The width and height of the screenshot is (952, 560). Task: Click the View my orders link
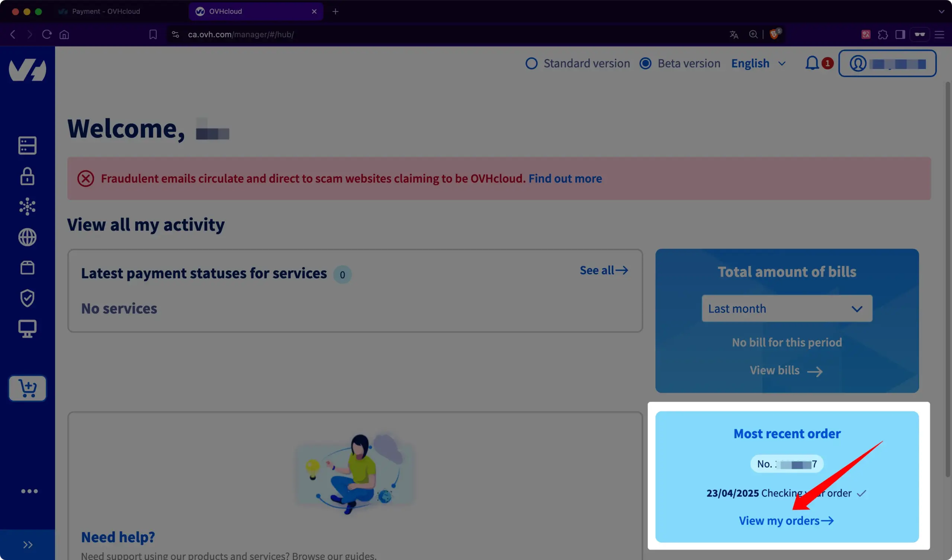[x=786, y=521]
